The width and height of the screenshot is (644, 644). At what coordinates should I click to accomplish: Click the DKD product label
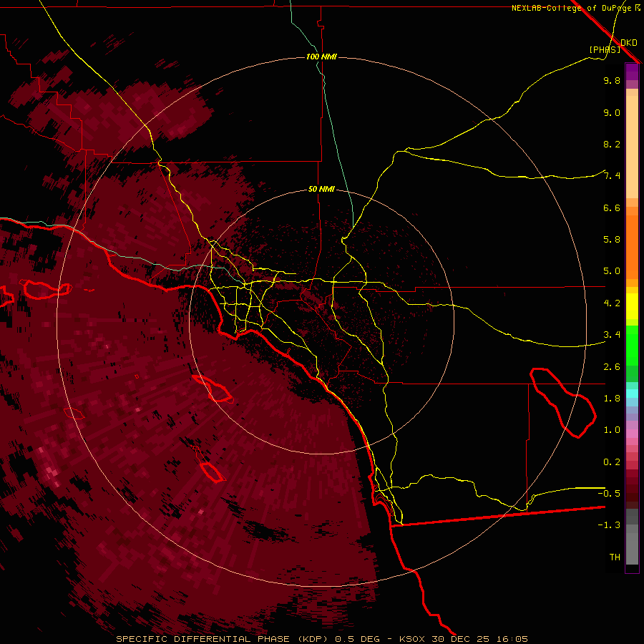[629, 43]
